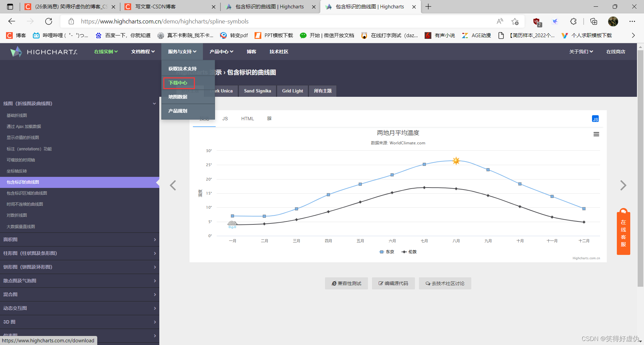Click the Highcharts logo

44,52
